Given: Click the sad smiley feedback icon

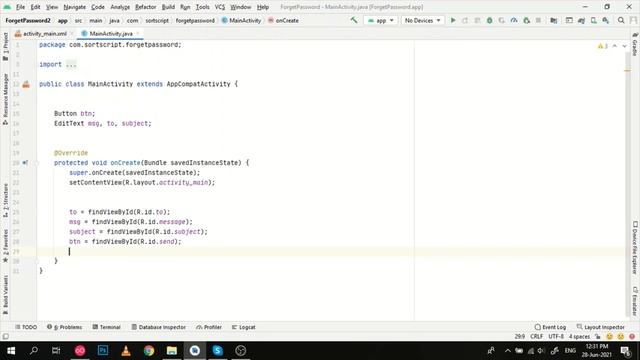Looking at the screenshot, I should pyautogui.click(x=621, y=336).
